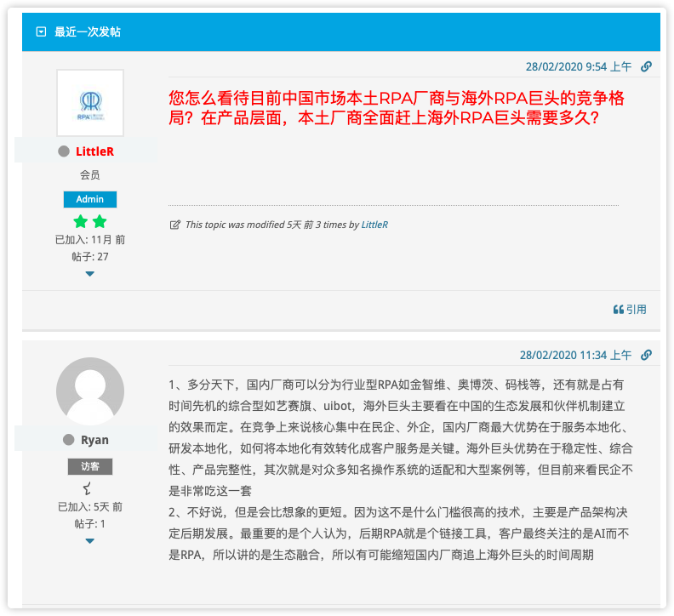Collapse the 最近一次发帖 section header icon
The height and width of the screenshot is (616, 674).
click(41, 31)
